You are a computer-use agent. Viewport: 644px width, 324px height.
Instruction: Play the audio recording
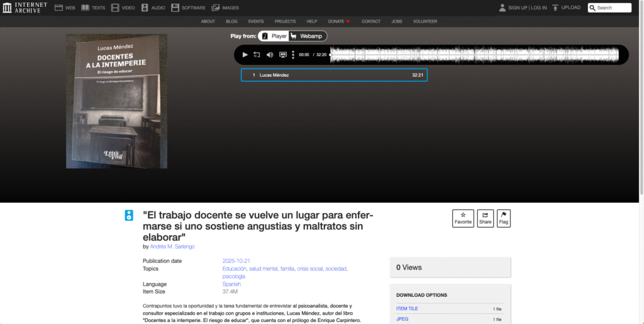[245, 55]
